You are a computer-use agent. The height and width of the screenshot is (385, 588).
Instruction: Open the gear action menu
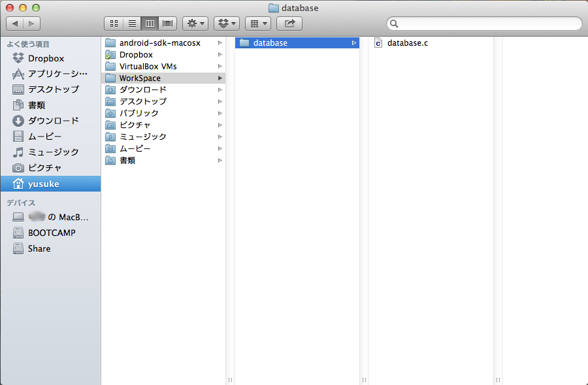tap(195, 24)
